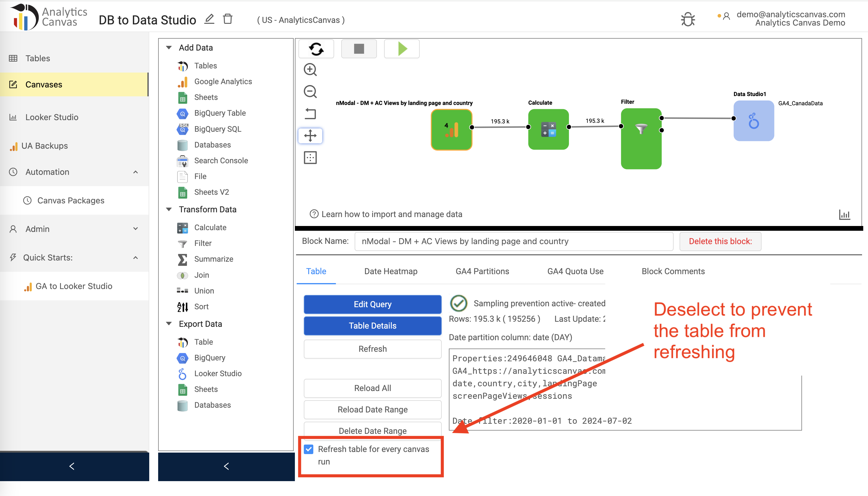Click the undo arrow canvas icon
This screenshot has height=496, width=868.
310,113
